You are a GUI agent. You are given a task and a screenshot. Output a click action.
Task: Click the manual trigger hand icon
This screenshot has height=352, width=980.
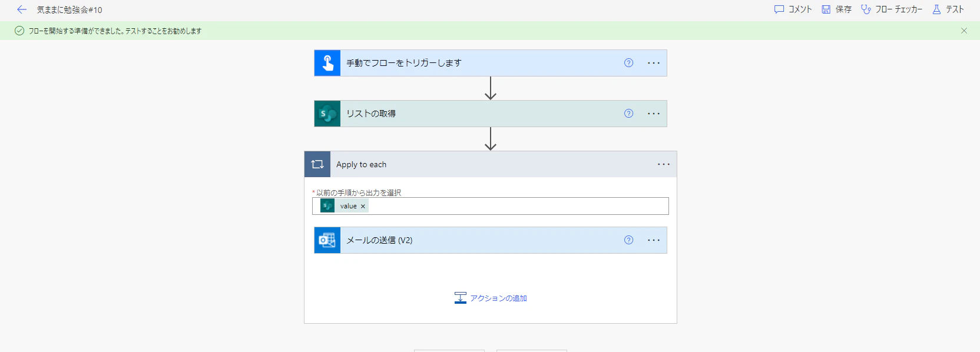coord(327,63)
